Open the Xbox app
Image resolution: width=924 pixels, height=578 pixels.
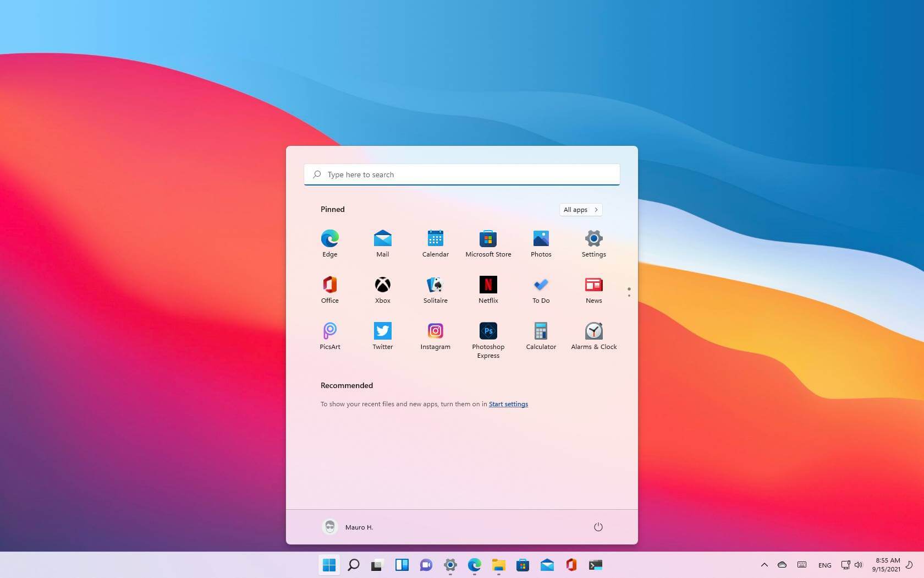coord(382,285)
